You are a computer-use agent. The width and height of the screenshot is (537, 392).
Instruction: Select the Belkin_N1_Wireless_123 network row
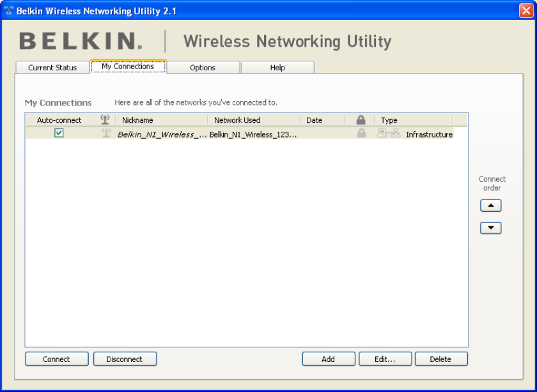(x=240, y=133)
